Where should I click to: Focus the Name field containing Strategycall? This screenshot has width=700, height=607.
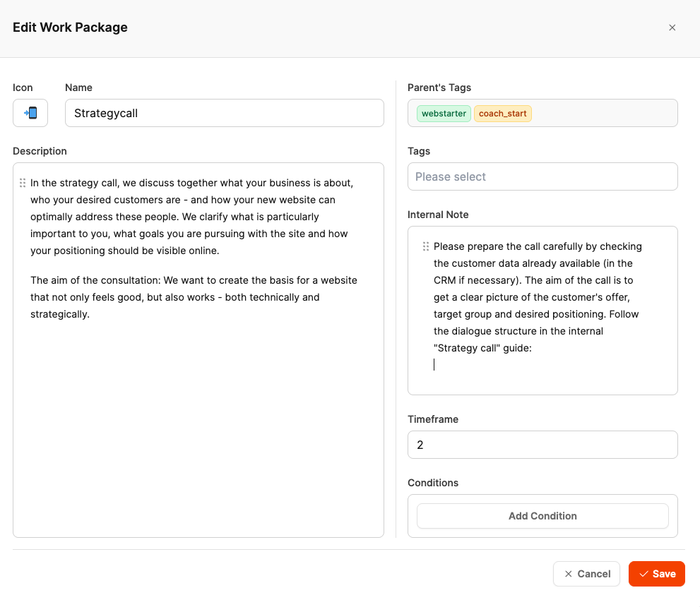pos(224,113)
